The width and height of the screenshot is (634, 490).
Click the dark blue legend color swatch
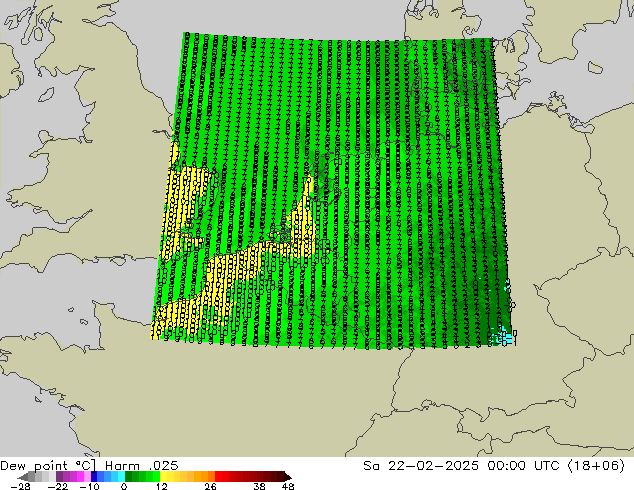coord(94,476)
